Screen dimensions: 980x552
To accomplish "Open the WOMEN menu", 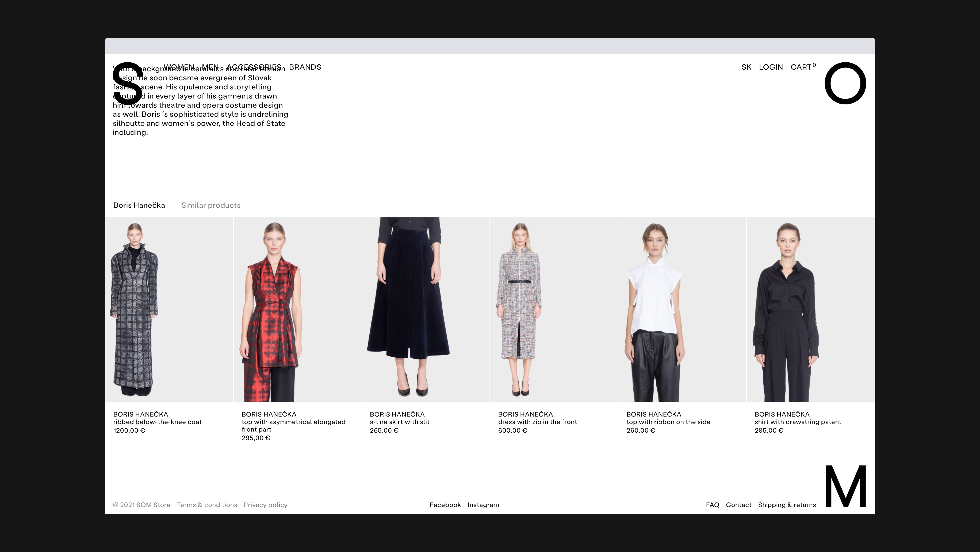I will [179, 67].
